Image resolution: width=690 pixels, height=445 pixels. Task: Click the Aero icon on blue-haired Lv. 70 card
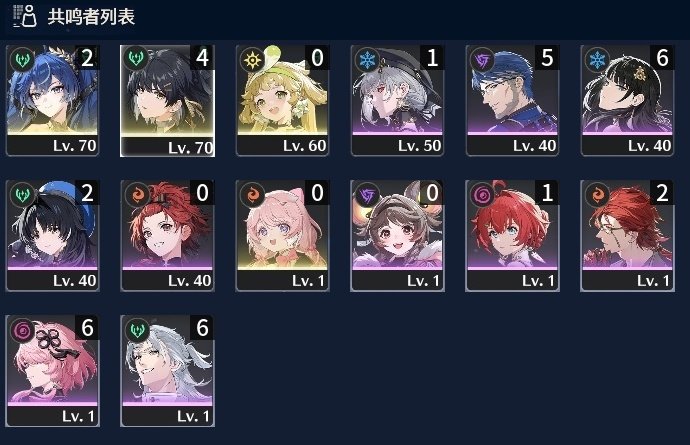click(22, 59)
